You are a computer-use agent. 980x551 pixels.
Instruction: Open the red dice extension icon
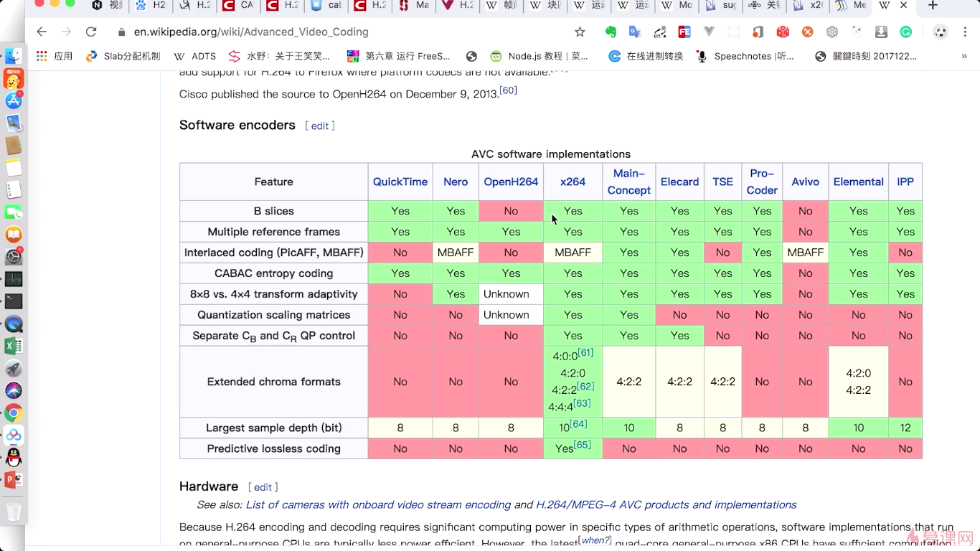pos(783,32)
